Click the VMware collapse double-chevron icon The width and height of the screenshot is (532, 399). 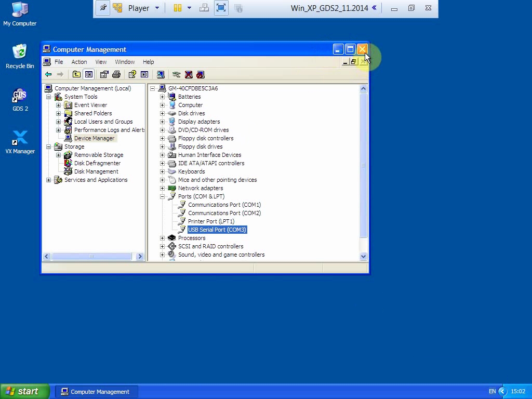pyautogui.click(x=374, y=7)
